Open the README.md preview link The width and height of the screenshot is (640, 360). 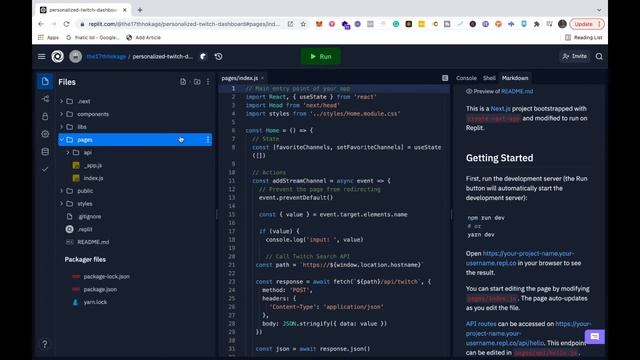tap(517, 91)
